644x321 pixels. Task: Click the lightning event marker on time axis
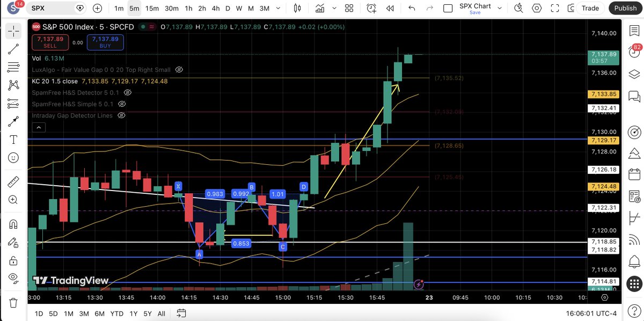tap(419, 284)
